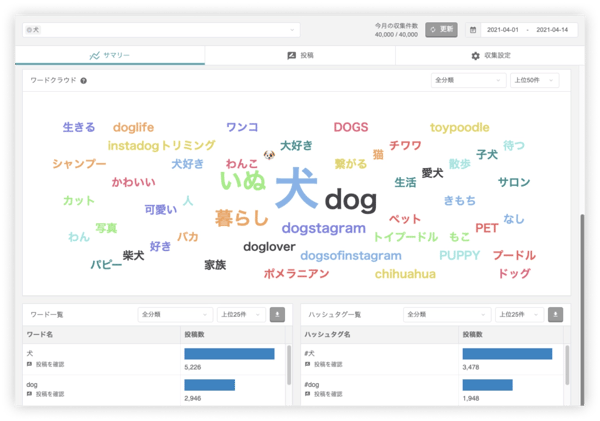Click the blue bar for 犬 5,226 posts

(229, 354)
